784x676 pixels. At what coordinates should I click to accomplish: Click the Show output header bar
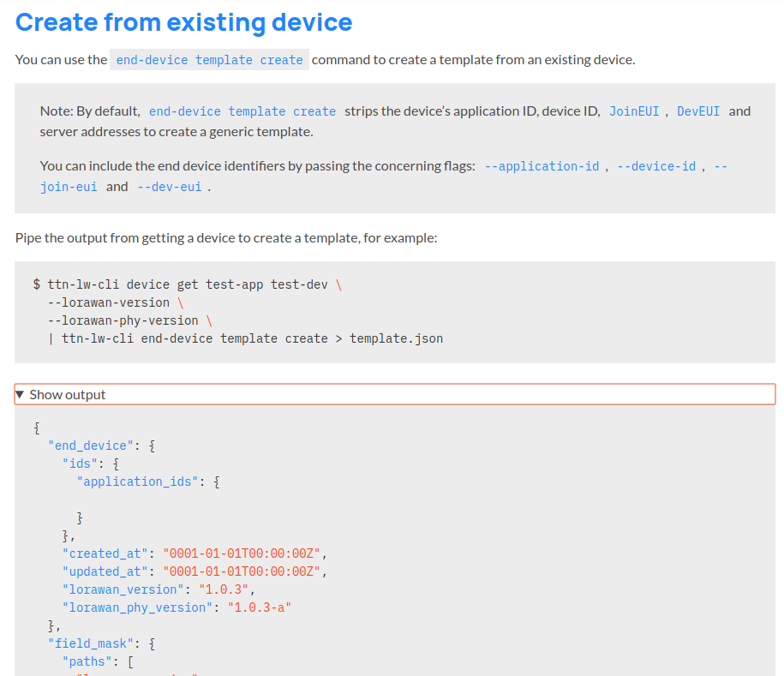click(x=257, y=394)
